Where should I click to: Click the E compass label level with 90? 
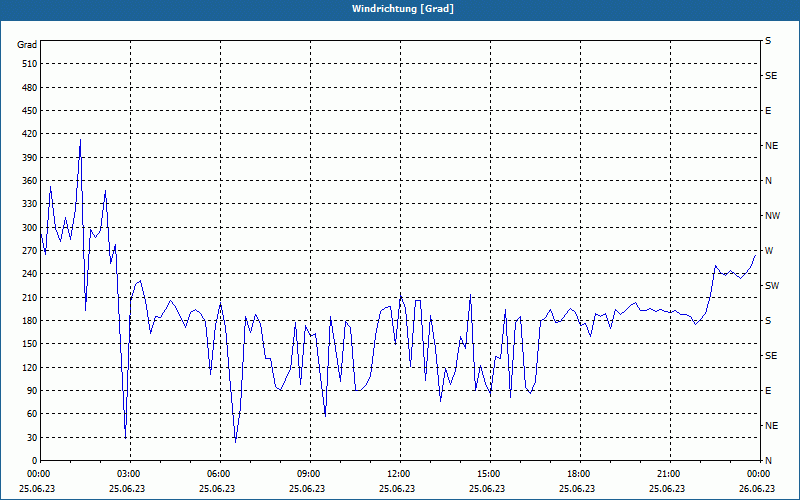[768, 391]
